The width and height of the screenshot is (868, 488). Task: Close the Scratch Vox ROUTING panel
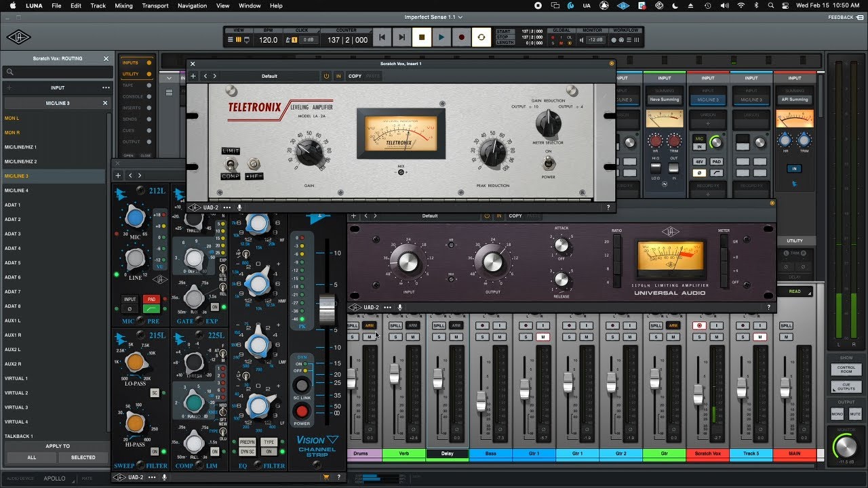(x=106, y=59)
